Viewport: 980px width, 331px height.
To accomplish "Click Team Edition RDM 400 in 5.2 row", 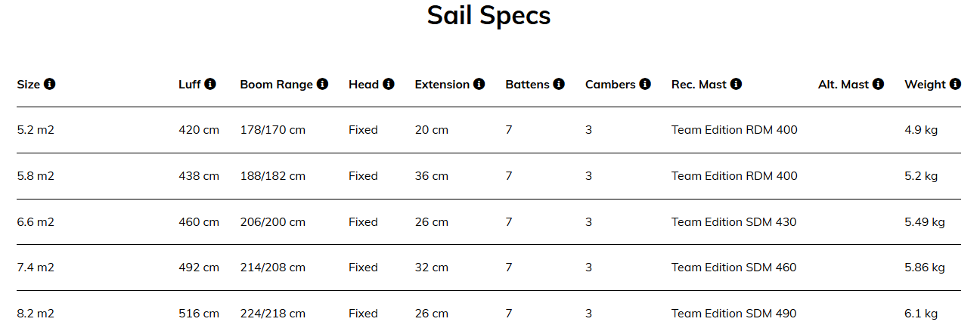I will click(x=734, y=130).
